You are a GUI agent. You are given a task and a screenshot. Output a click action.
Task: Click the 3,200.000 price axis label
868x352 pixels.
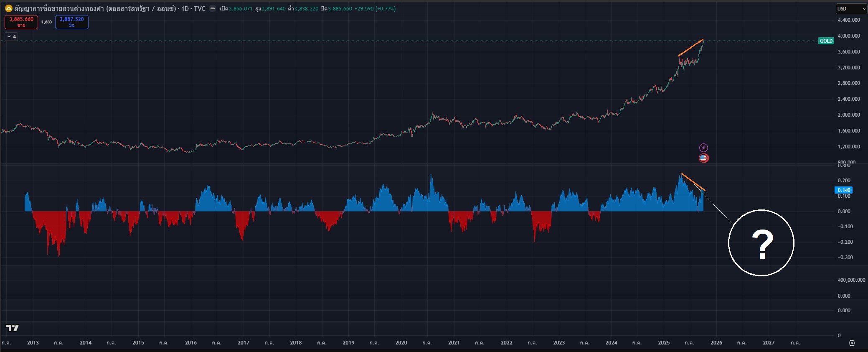[849, 68]
